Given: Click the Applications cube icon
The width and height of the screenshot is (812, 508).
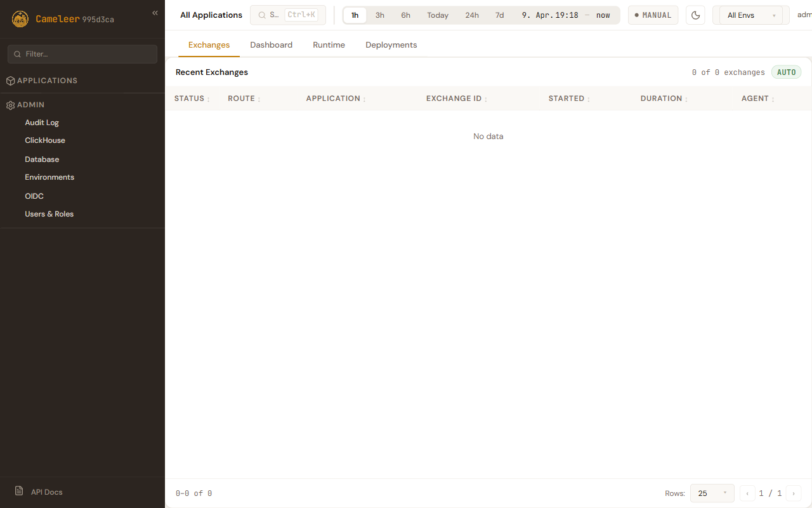Looking at the screenshot, I should 10,81.
